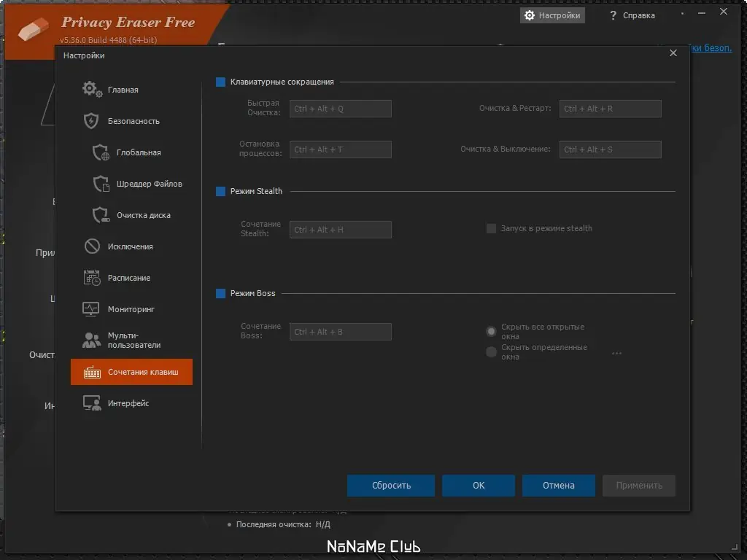Click the Сочетание Stealth hotkey field
This screenshot has height=560, width=747.
pos(341,230)
